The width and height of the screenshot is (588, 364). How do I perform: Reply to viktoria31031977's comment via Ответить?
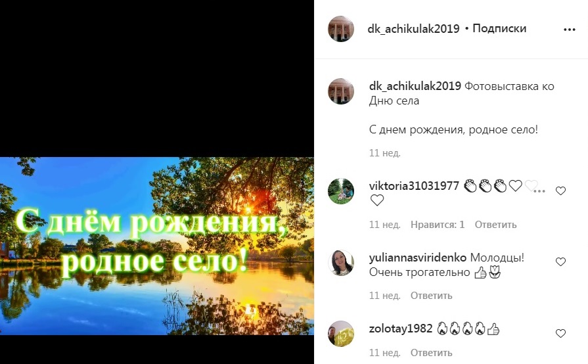495,225
